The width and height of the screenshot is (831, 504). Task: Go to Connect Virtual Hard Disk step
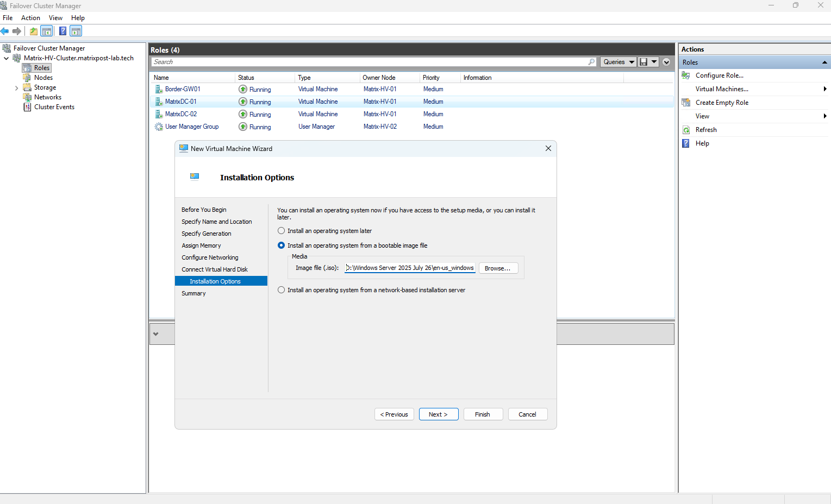(215, 269)
